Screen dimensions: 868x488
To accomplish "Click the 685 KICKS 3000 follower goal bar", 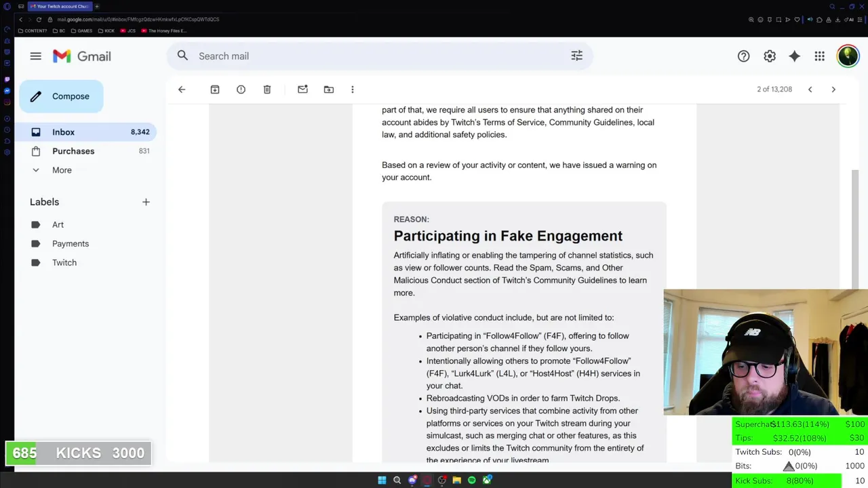I will (78, 453).
